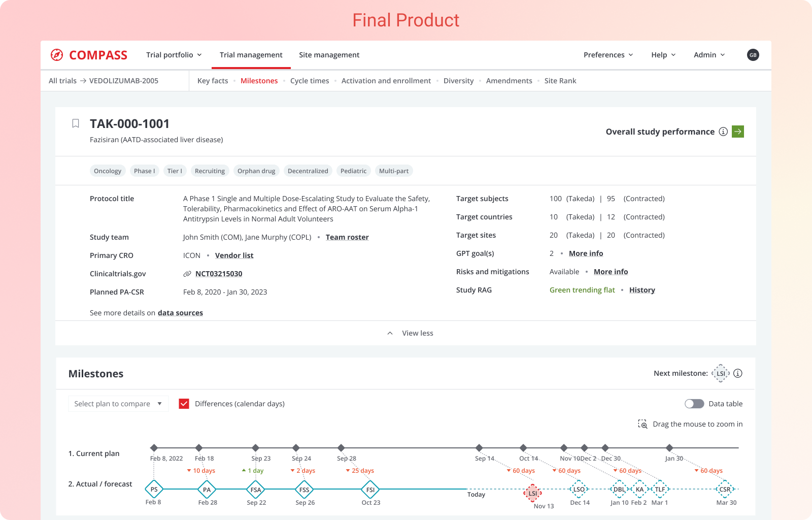Image resolution: width=812 pixels, height=520 pixels.
Task: Open the Cycle times section
Action: 310,81
